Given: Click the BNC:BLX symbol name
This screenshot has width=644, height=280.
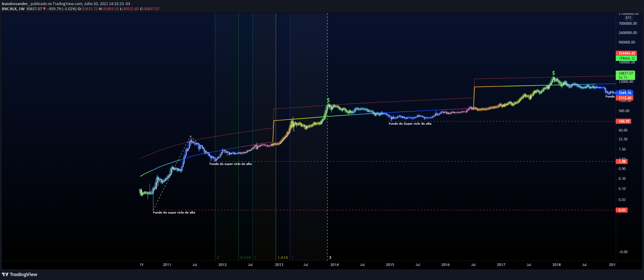Looking at the screenshot, I should [9, 9].
